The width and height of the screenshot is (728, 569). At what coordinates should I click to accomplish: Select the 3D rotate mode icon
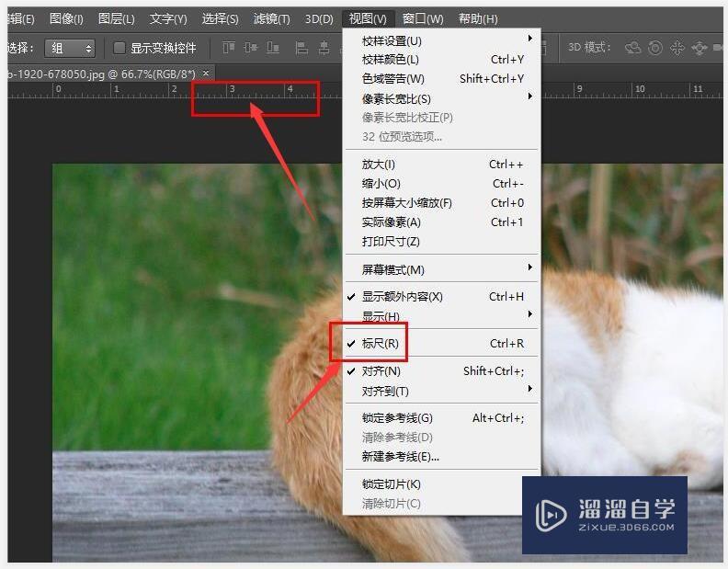click(x=632, y=48)
